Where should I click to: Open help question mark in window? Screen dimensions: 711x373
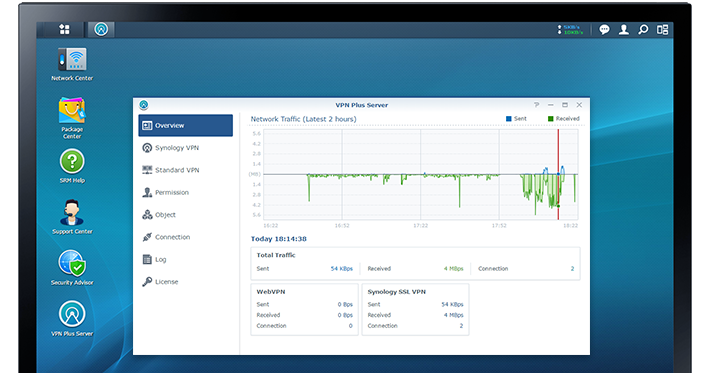click(x=536, y=105)
